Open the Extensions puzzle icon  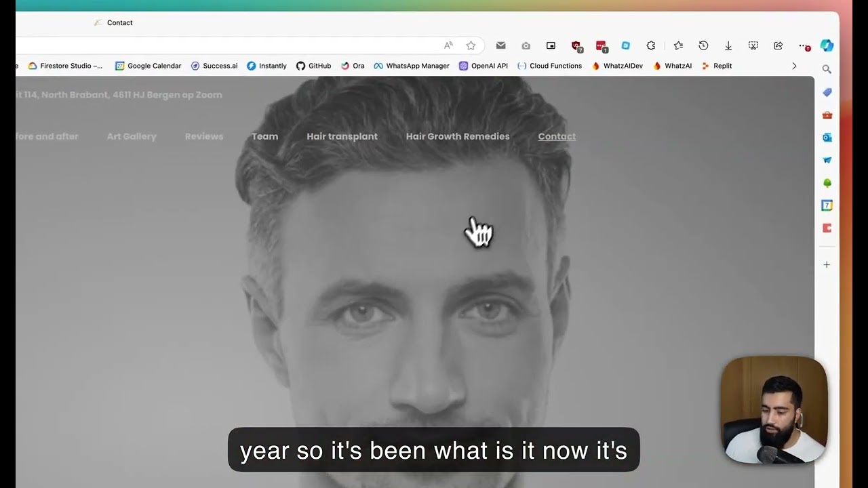coord(651,45)
